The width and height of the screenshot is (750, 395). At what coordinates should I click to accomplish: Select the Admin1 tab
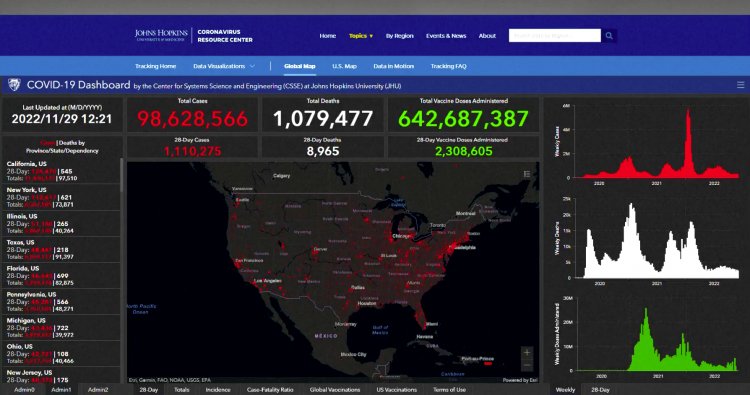pyautogui.click(x=61, y=390)
